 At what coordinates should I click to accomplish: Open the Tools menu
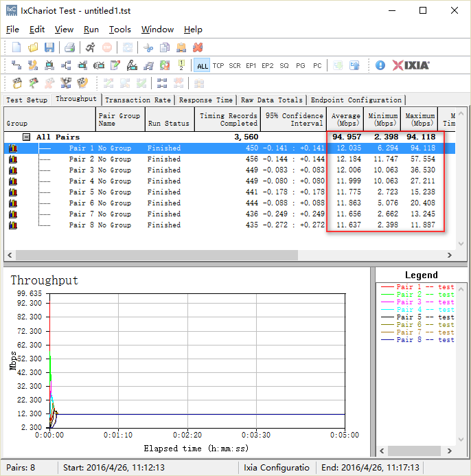(120, 30)
